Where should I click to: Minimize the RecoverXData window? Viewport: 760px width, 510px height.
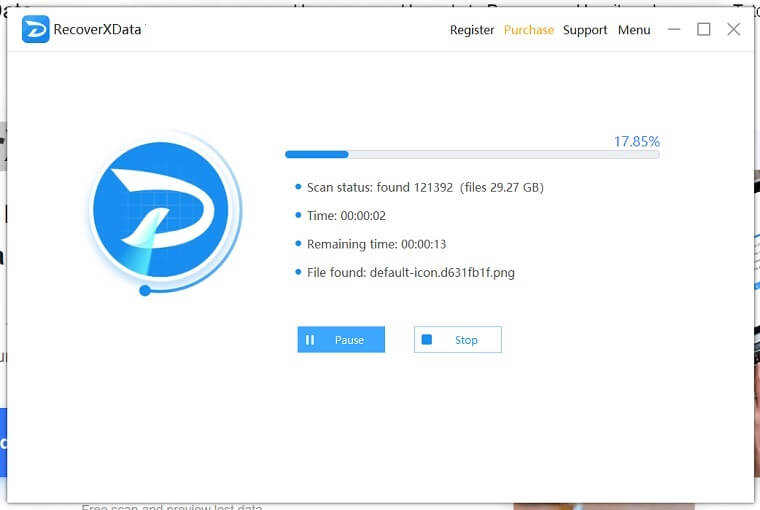[673, 30]
